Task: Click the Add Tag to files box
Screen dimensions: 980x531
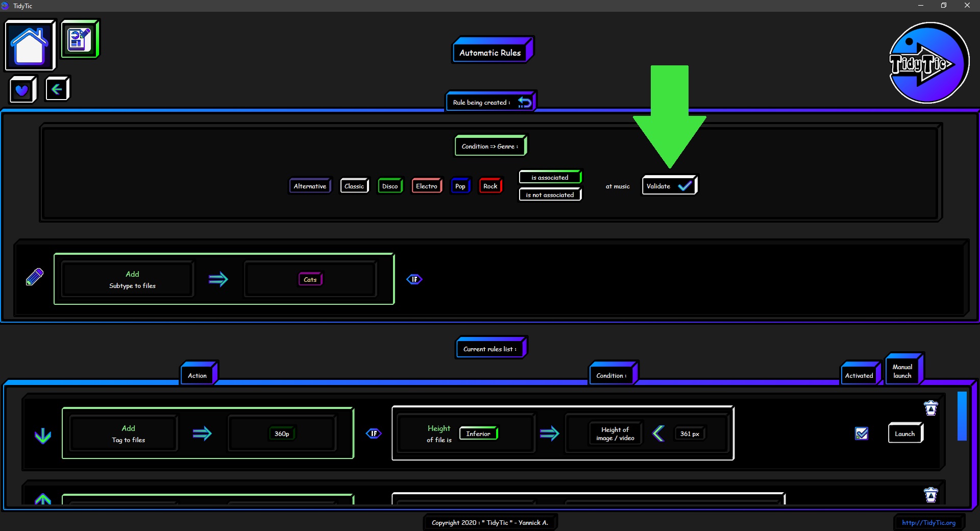Action: click(124, 433)
